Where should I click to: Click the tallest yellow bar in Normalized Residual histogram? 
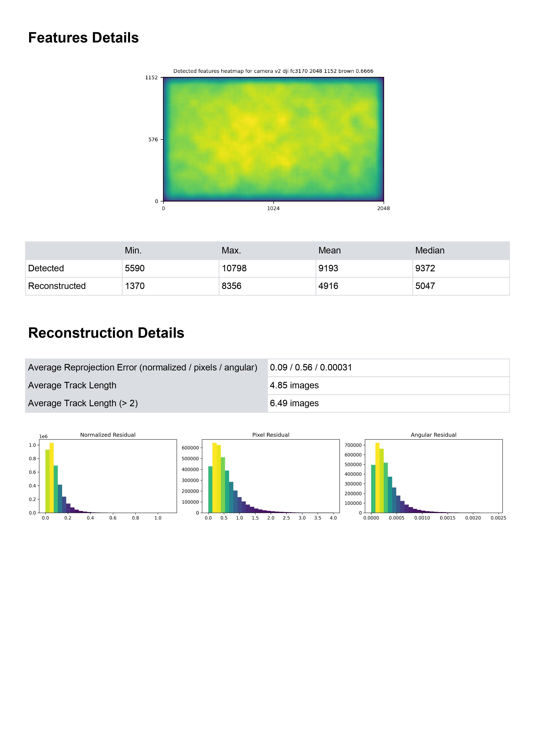point(51,478)
